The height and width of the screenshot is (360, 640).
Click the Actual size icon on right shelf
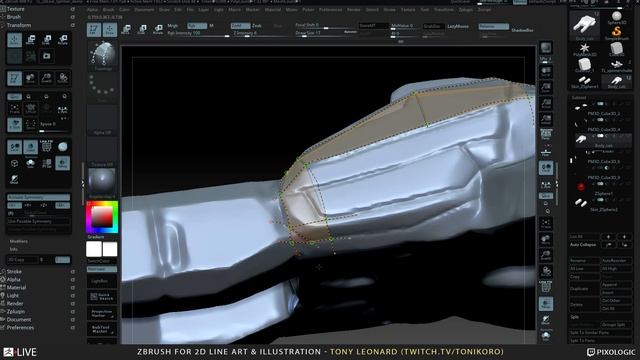546,104
